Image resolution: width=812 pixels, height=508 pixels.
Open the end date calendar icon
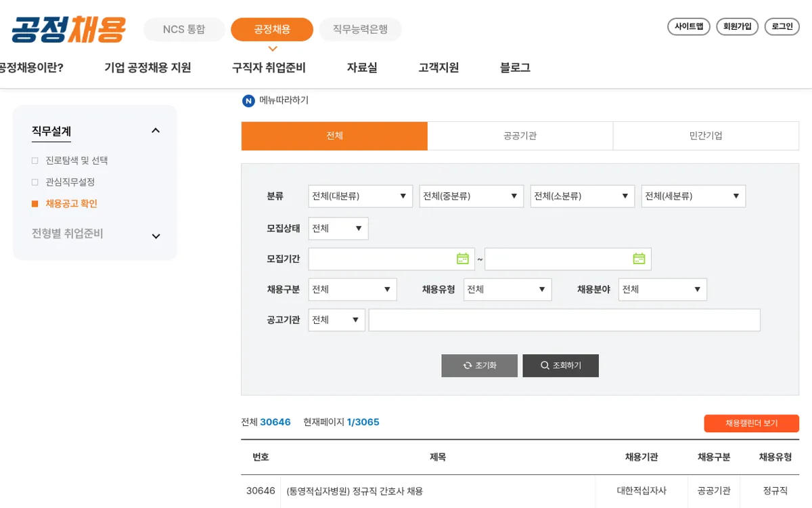[639, 258]
